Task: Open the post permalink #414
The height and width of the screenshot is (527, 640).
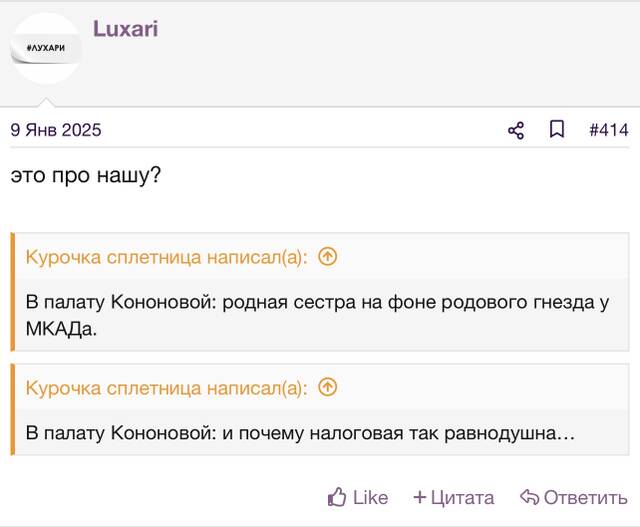Action: 609,130
